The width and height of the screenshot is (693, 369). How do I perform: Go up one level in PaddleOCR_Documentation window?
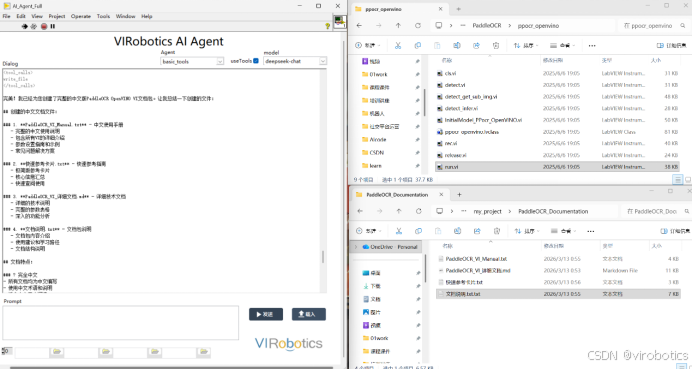point(399,211)
